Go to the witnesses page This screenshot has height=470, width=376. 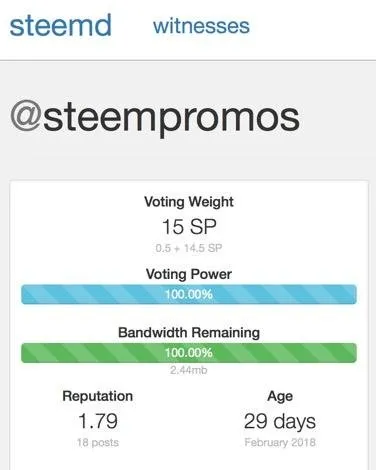tap(201, 26)
